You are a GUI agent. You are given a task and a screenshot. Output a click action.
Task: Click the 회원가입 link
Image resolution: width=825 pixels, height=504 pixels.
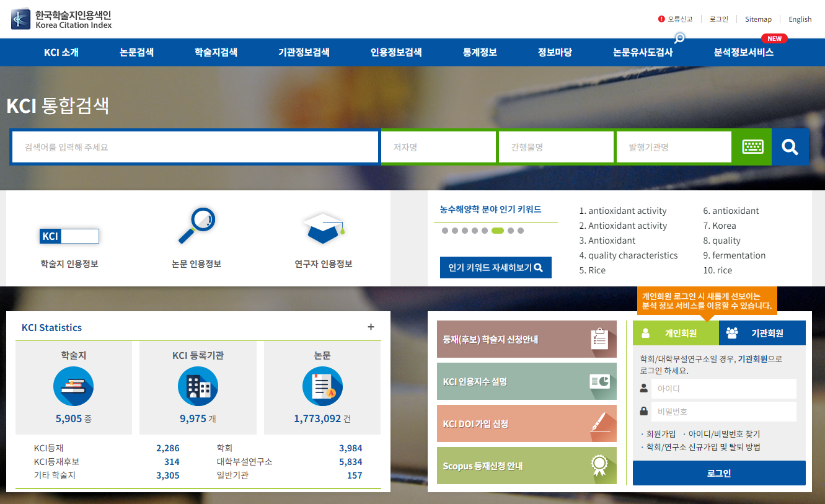tap(661, 434)
